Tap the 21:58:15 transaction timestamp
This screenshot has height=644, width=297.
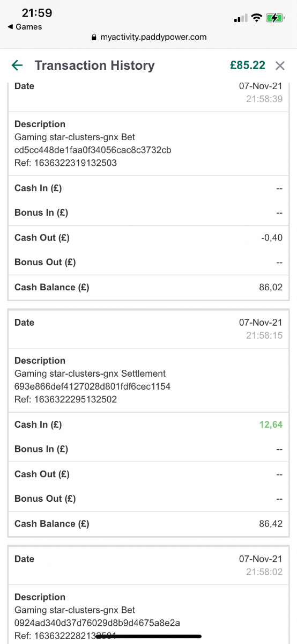click(264, 335)
